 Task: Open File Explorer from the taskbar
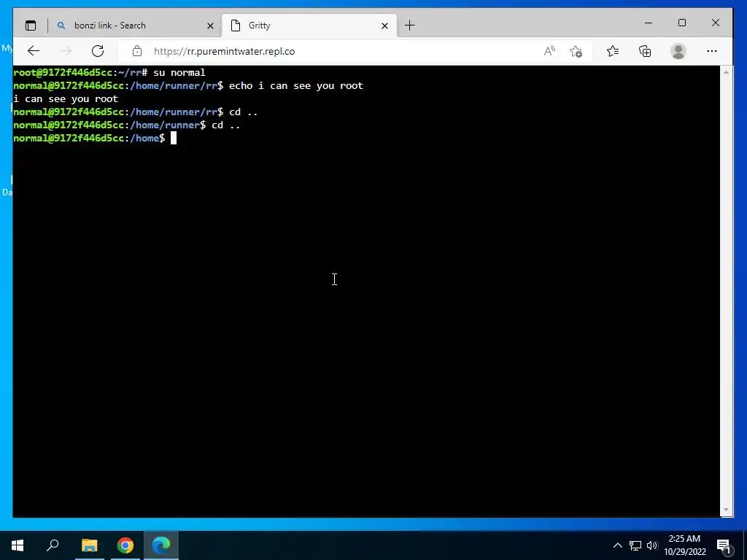coord(89,545)
